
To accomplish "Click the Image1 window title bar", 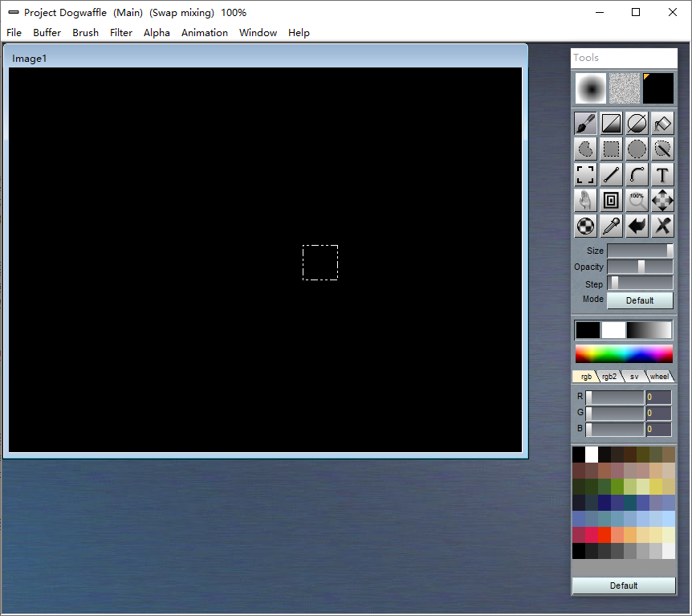I will point(266,58).
